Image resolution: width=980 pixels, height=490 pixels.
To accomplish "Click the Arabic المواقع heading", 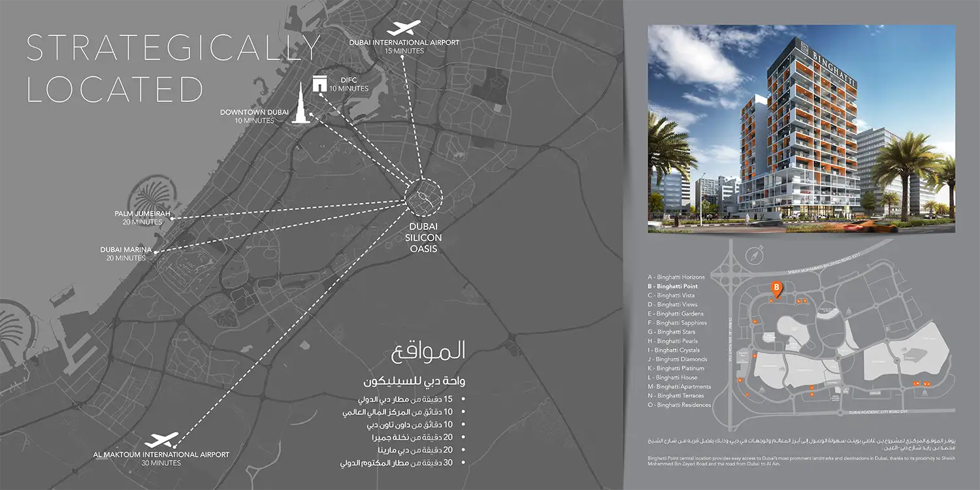I will click(429, 351).
